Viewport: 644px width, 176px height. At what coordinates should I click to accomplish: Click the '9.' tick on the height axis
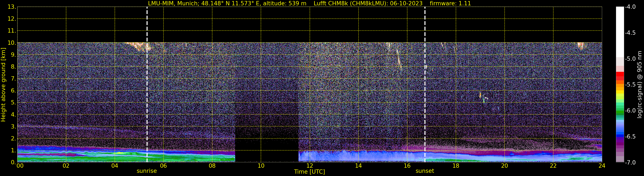coord(13,55)
